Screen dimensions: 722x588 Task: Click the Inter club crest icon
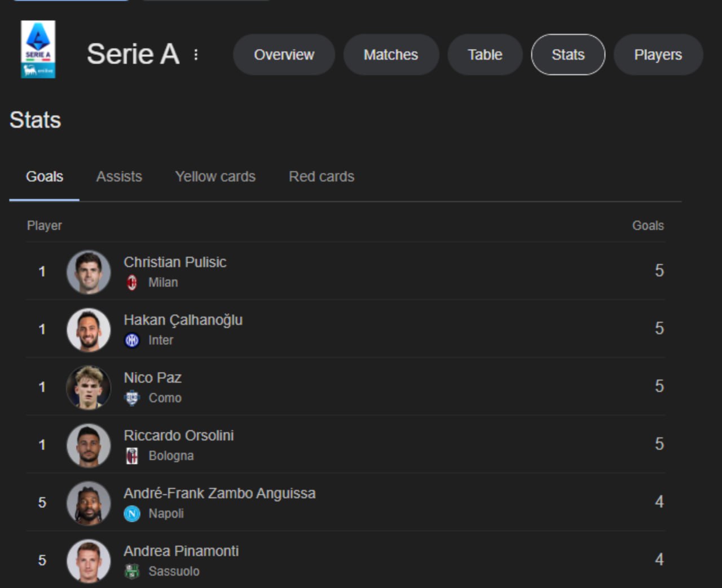click(132, 340)
